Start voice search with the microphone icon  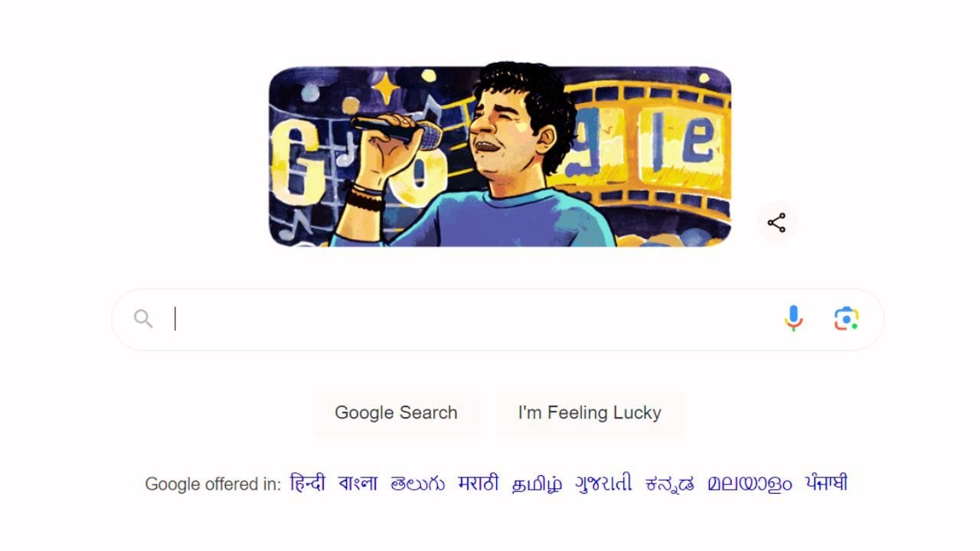pos(793,318)
